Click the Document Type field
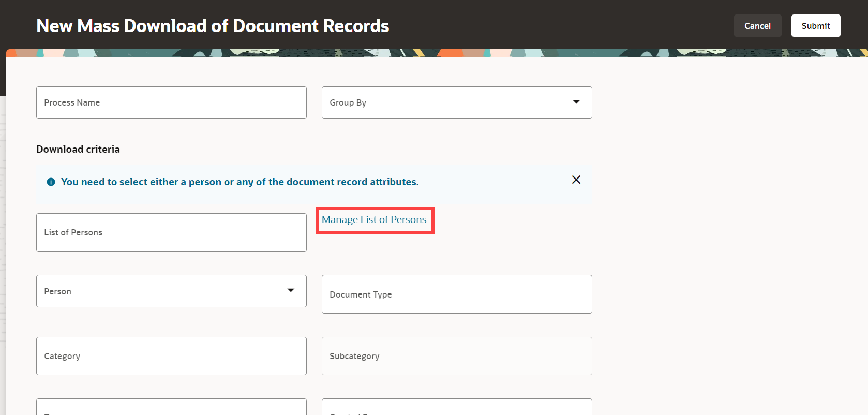This screenshot has width=868, height=415. (457, 294)
